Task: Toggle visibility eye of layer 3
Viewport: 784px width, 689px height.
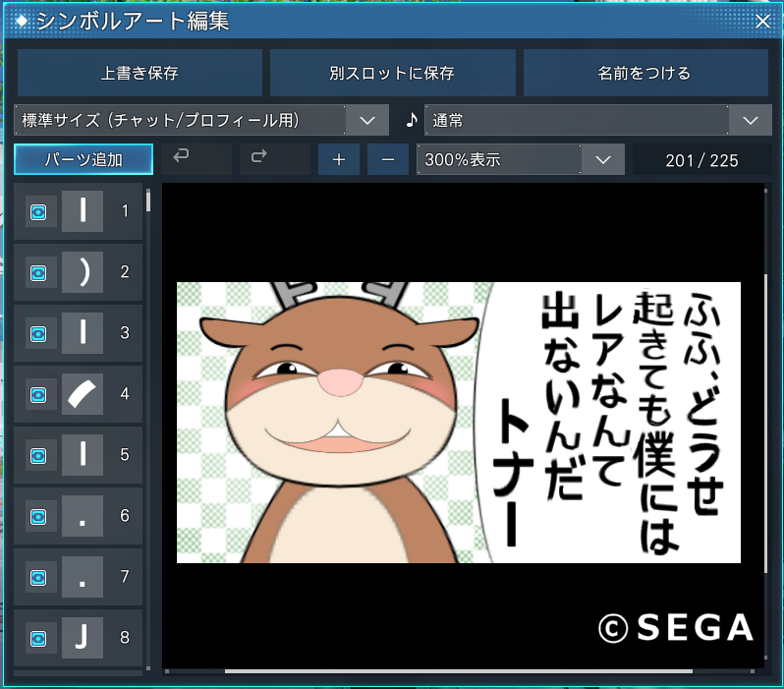Action: [38, 334]
